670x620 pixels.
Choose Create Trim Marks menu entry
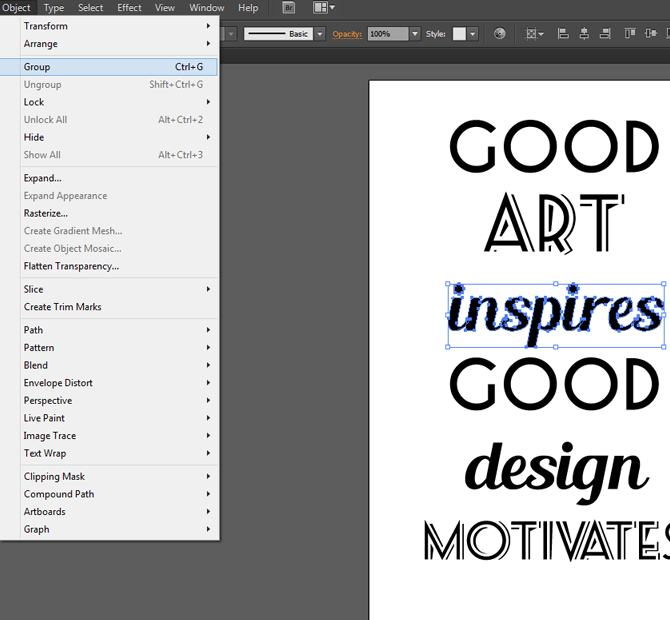[63, 307]
